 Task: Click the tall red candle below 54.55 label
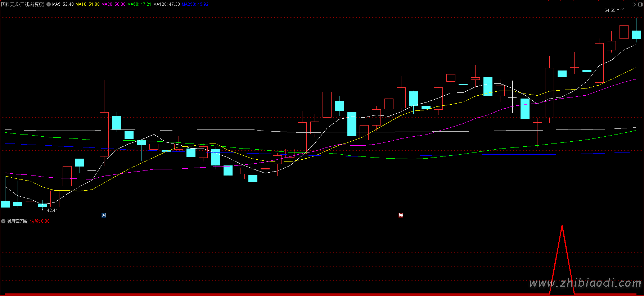pyautogui.click(x=624, y=32)
